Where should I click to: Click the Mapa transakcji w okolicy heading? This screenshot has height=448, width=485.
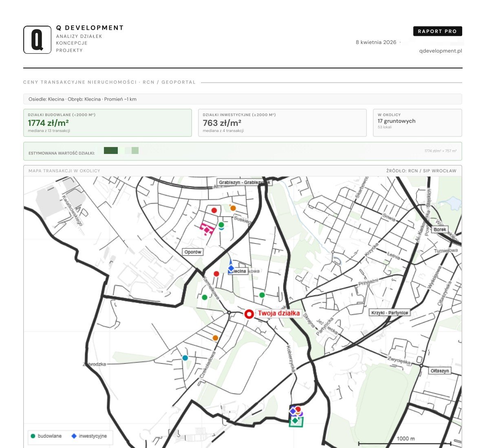pos(64,171)
